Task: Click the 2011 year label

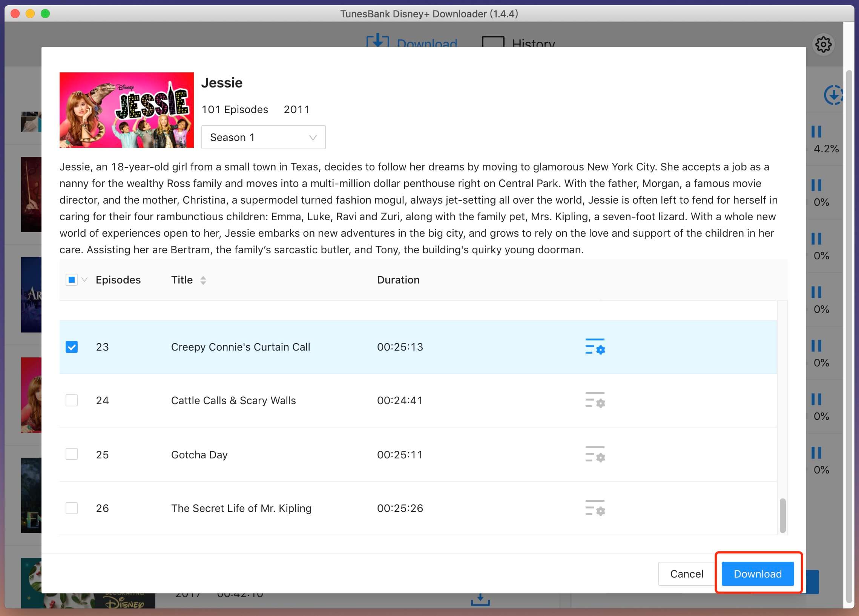Action: click(296, 109)
